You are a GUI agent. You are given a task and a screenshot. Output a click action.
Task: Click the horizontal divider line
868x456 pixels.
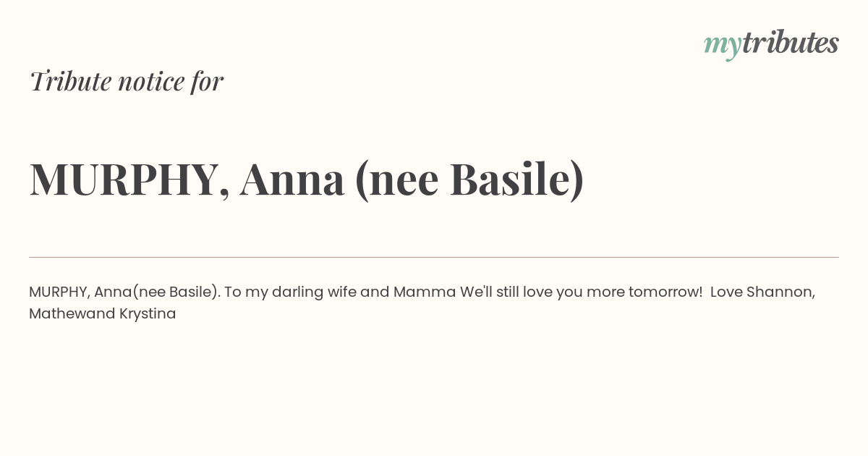pos(434,257)
